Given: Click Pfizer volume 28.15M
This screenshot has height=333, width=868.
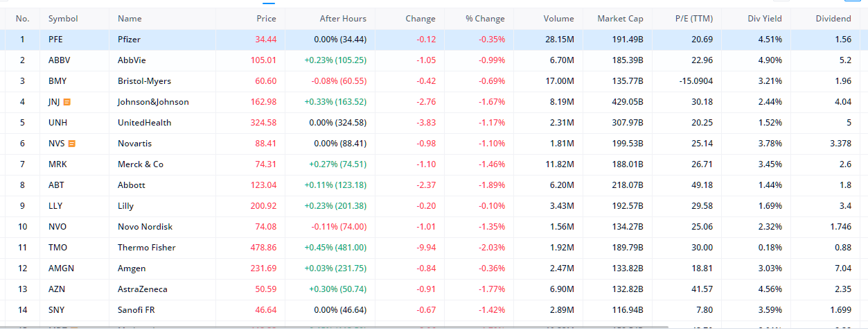Looking at the screenshot, I should click(560, 40).
